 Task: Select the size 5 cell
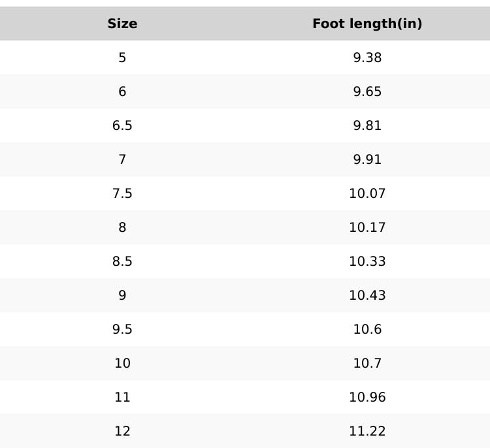[122, 58]
